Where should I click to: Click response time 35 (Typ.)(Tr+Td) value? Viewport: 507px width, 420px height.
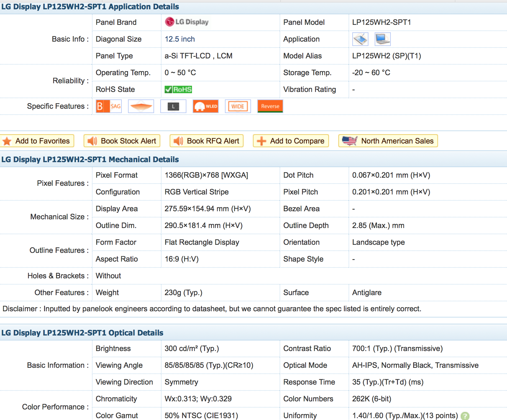point(388,382)
